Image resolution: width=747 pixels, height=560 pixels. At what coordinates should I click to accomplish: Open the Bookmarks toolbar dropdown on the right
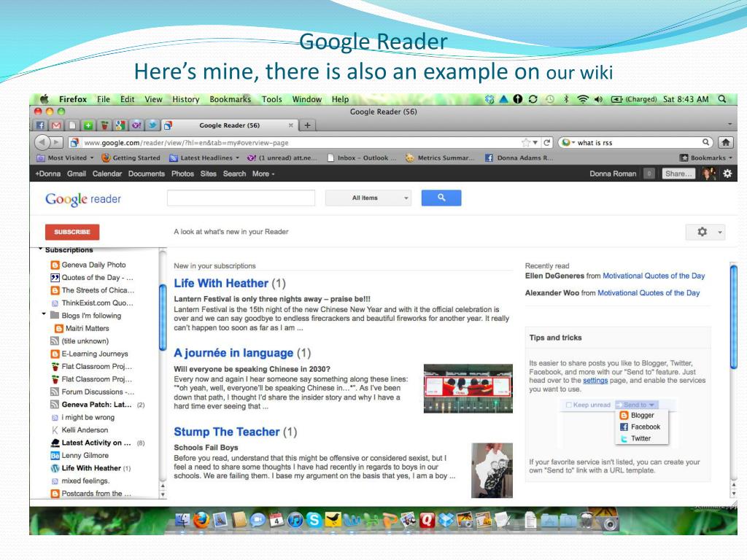pos(706,157)
